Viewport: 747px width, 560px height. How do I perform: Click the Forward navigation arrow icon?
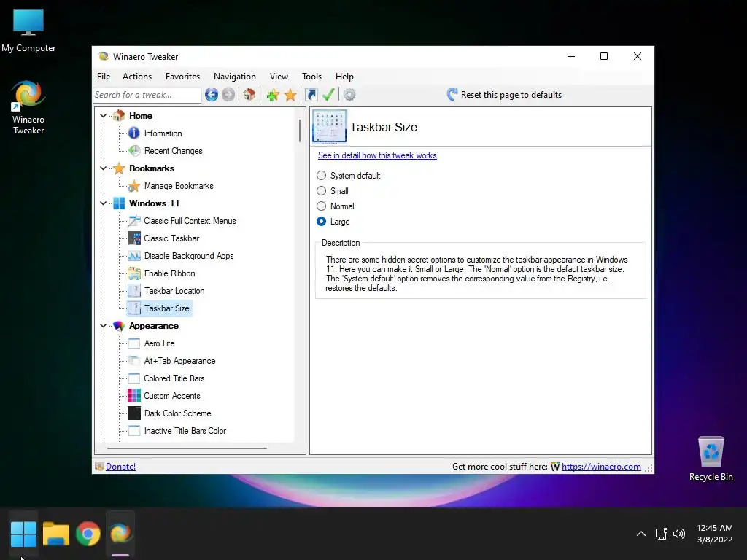pyautogui.click(x=228, y=95)
